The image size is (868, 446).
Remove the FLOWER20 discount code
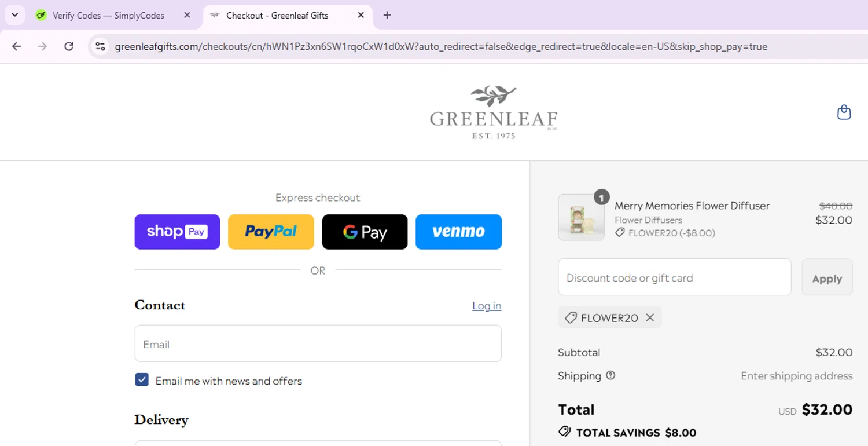pyautogui.click(x=650, y=317)
